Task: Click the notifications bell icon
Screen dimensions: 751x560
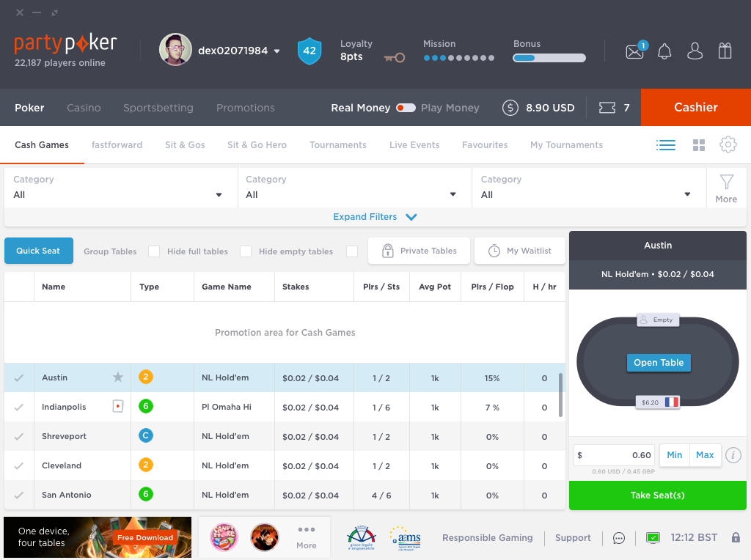Action: (x=664, y=51)
